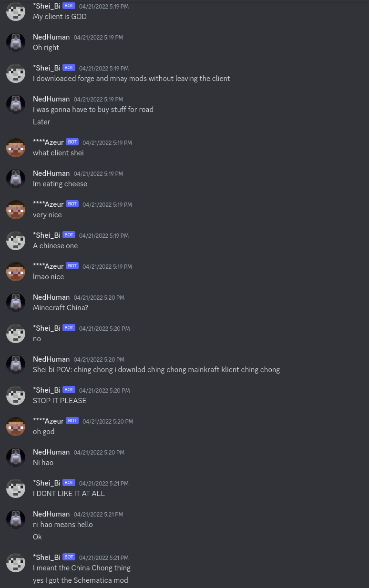Click NedHuman's avatar next to "Minecraft China?"
The height and width of the screenshot is (588, 369).
point(16,303)
